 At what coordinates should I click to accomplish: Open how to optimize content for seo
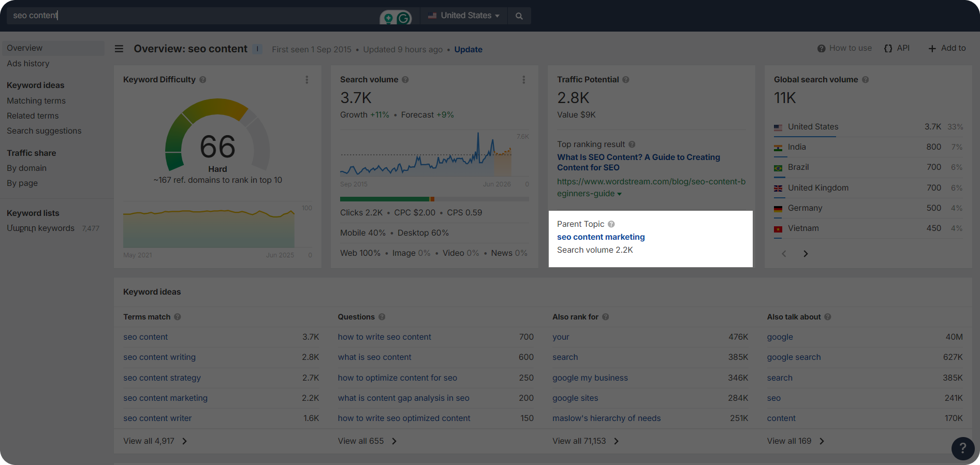398,378
